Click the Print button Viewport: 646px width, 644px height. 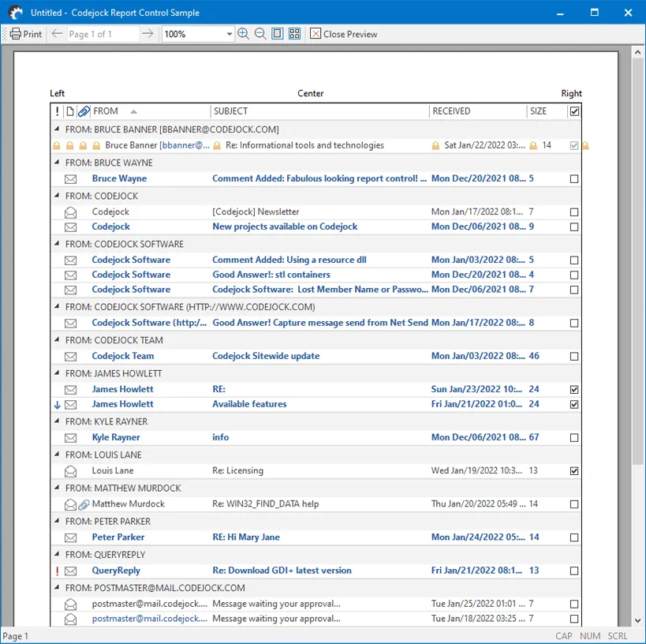pyautogui.click(x=26, y=34)
